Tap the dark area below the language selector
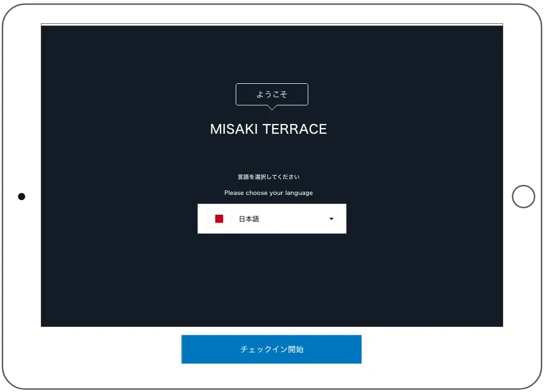 coord(272,278)
